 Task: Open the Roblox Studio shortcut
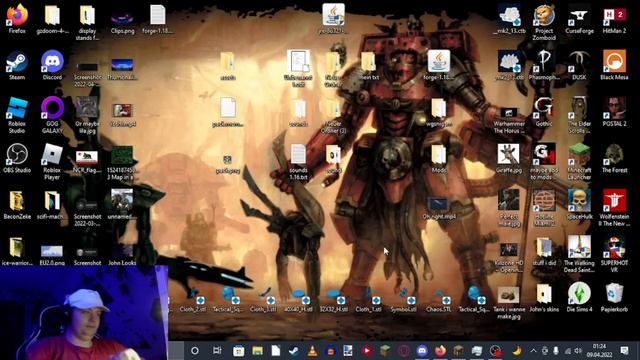(17, 115)
